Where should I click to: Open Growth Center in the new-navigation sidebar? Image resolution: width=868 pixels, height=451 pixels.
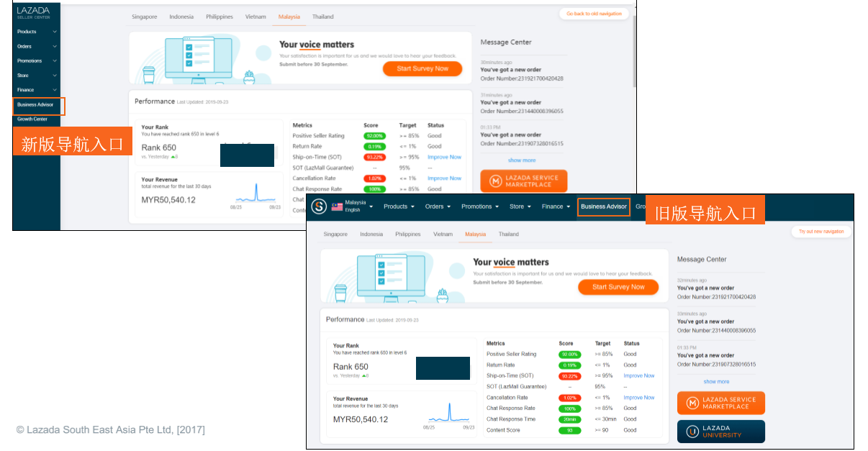32,119
